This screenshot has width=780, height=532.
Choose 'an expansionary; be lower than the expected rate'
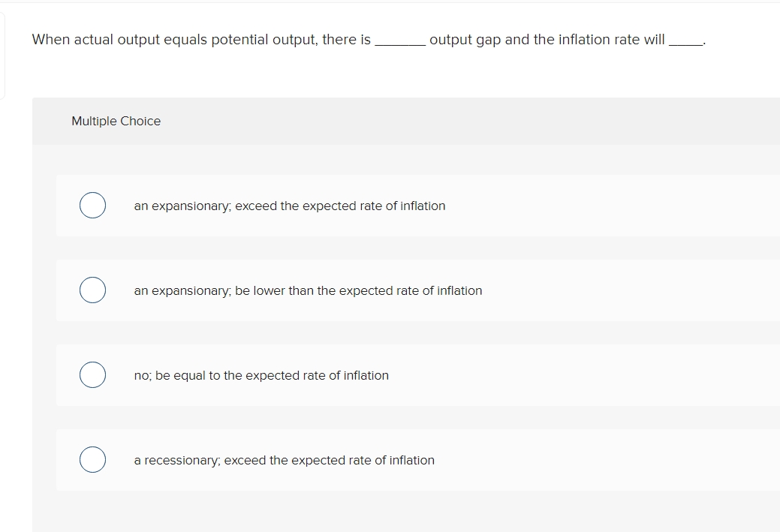307,290
